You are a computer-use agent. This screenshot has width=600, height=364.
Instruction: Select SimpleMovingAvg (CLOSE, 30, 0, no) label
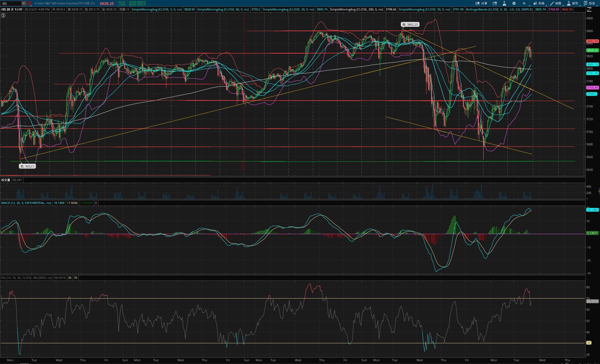tap(425, 9)
